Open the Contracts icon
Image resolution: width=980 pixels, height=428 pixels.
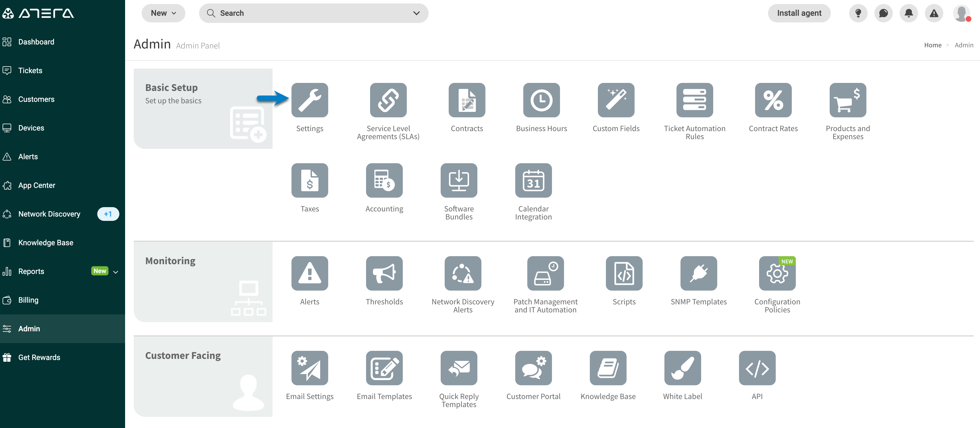466,100
